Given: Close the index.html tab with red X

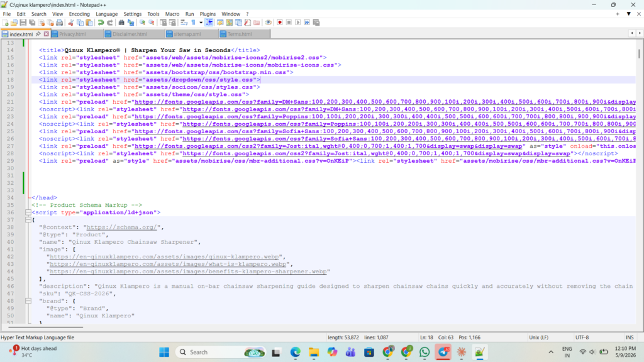Looking at the screenshot, I should pos(46,34).
